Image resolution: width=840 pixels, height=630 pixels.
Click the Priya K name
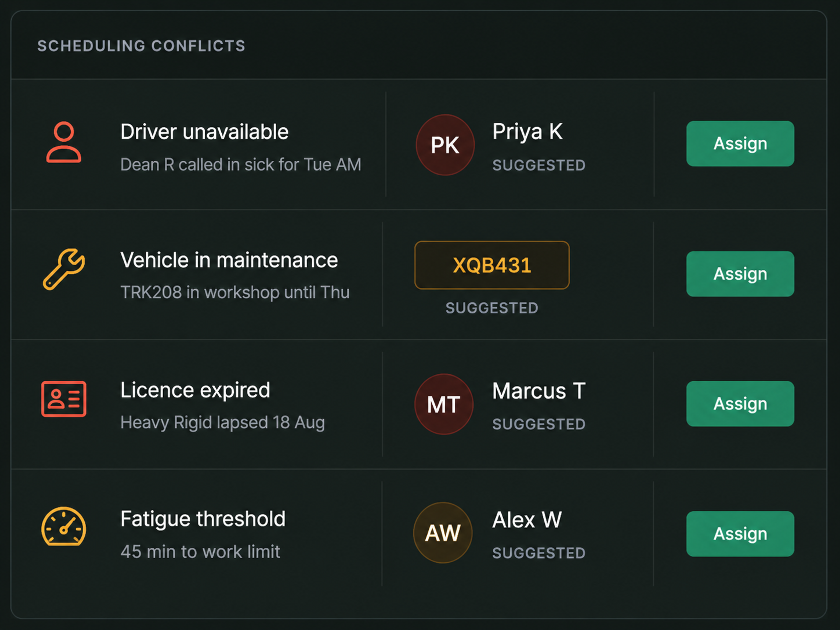[527, 132]
